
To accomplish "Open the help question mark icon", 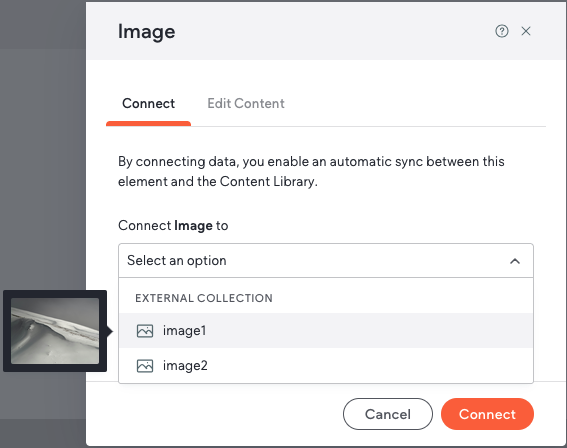I will pyautogui.click(x=502, y=31).
